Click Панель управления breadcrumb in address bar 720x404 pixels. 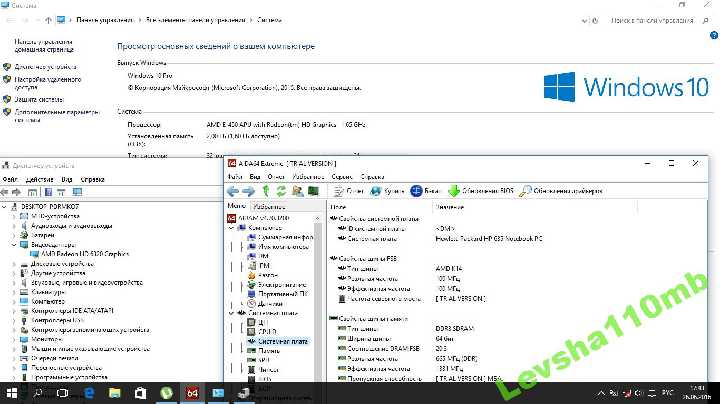[x=105, y=20]
